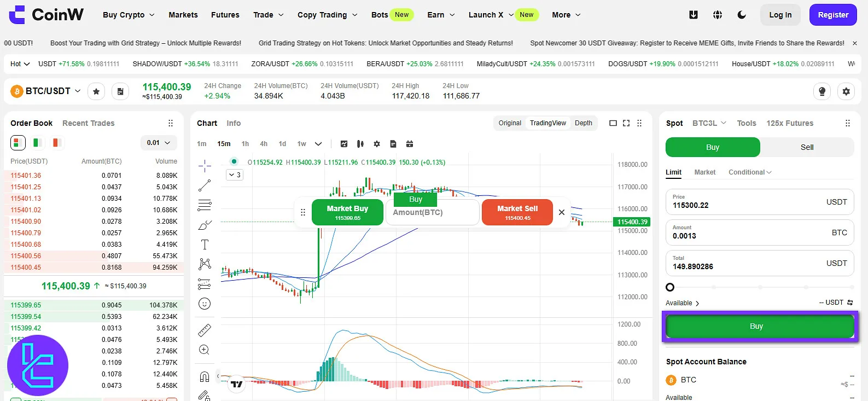Screen dimensions: 868x401
Task: Change candlestick chart style icon
Action: point(360,144)
